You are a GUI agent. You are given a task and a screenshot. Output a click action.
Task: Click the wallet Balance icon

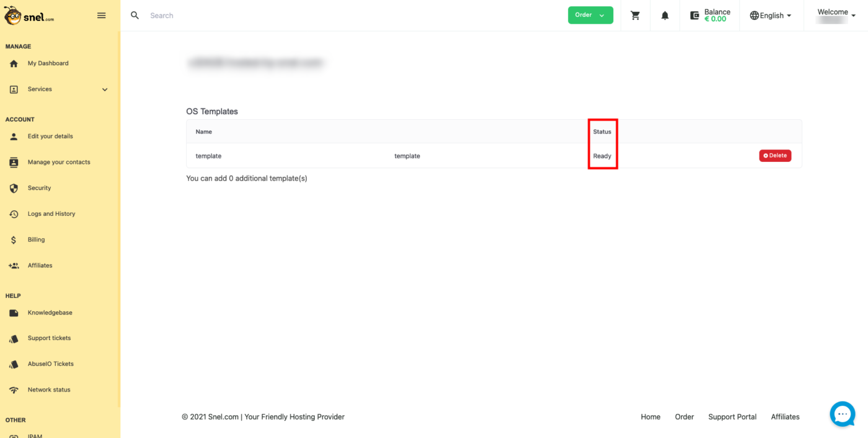tap(694, 16)
